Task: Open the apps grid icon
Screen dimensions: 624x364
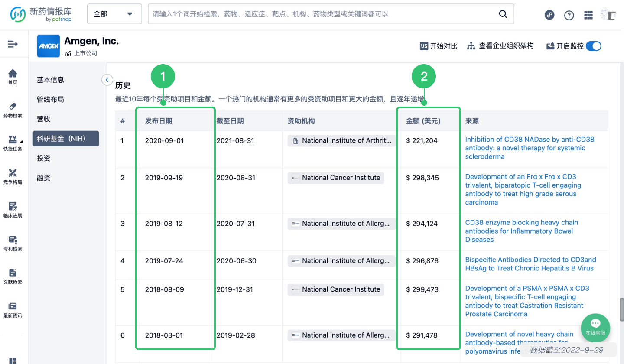Action: point(588,15)
